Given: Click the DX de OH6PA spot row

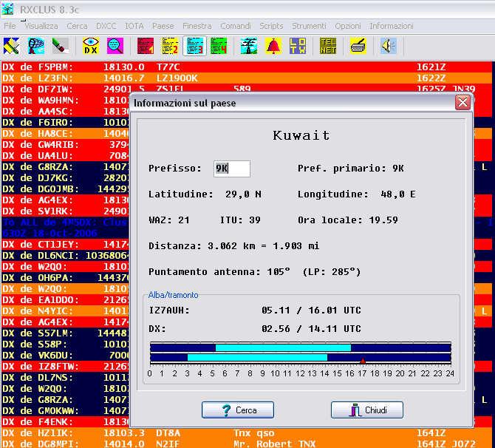Looking at the screenshot, I should [65, 277].
